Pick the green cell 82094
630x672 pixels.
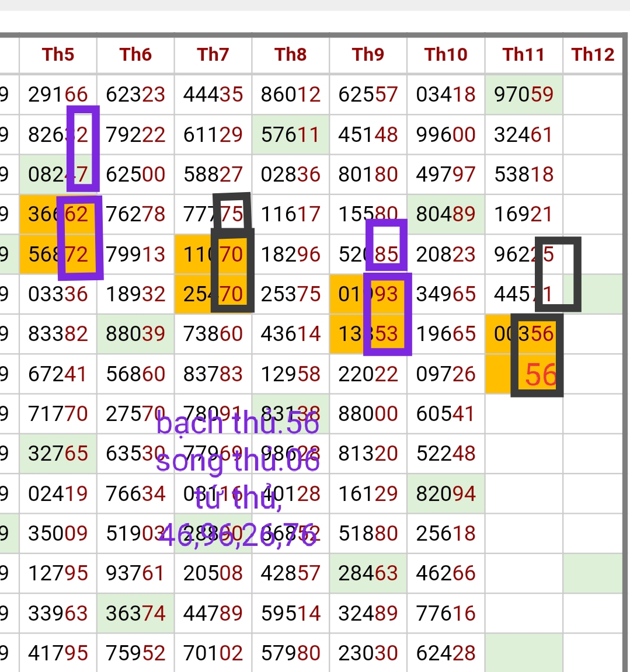(x=445, y=494)
